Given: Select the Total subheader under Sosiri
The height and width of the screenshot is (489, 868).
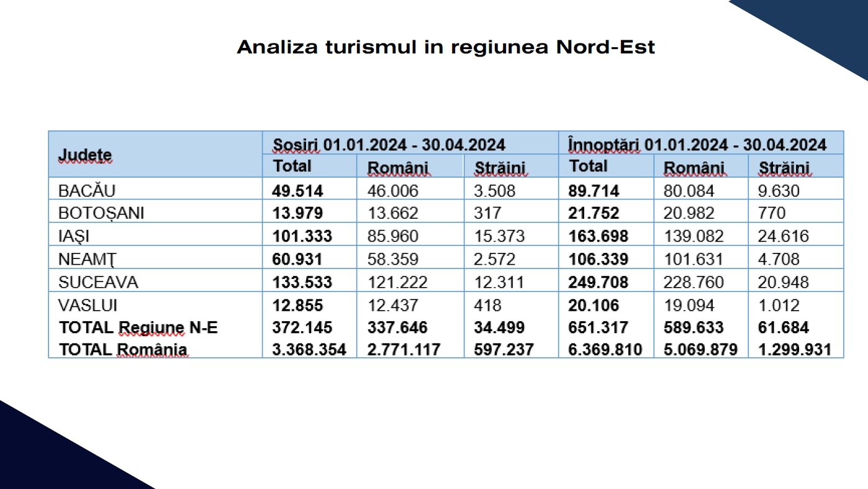Looking at the screenshot, I should click(292, 167).
